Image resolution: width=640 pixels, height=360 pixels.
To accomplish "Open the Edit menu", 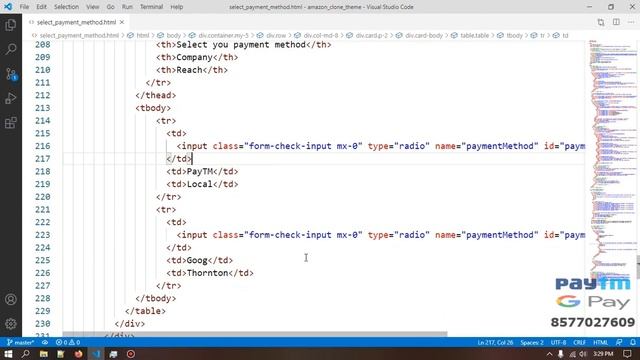I will 41,7.
